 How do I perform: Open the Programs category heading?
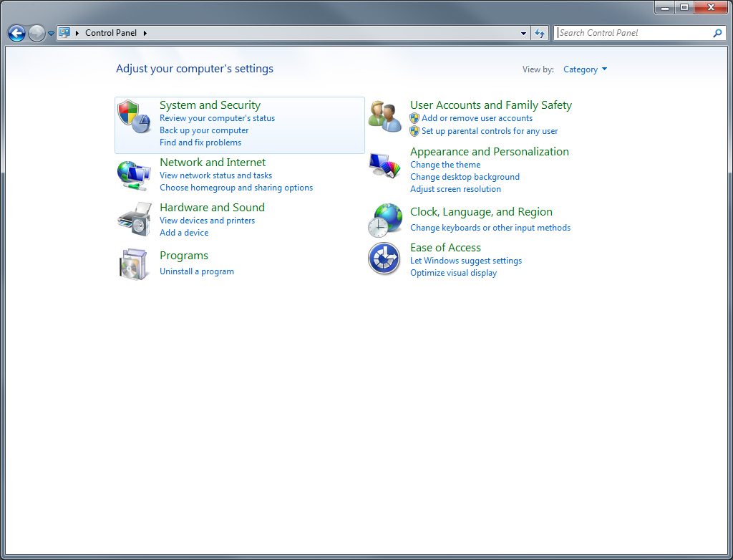(184, 256)
